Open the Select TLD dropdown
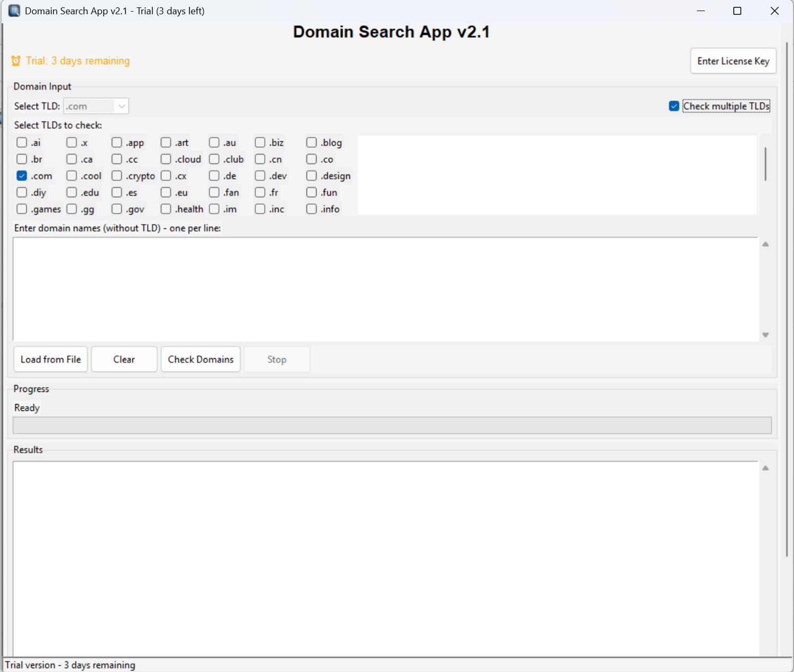The image size is (794, 672). [x=96, y=106]
